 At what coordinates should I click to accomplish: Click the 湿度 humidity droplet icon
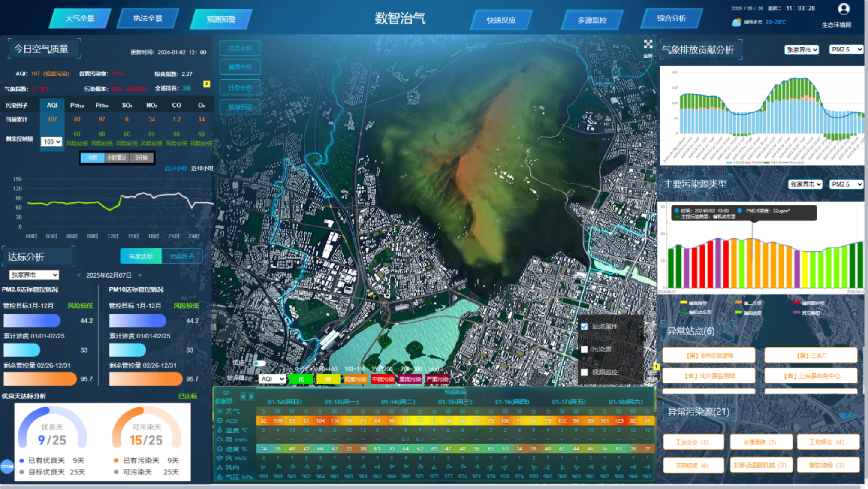tap(220, 449)
